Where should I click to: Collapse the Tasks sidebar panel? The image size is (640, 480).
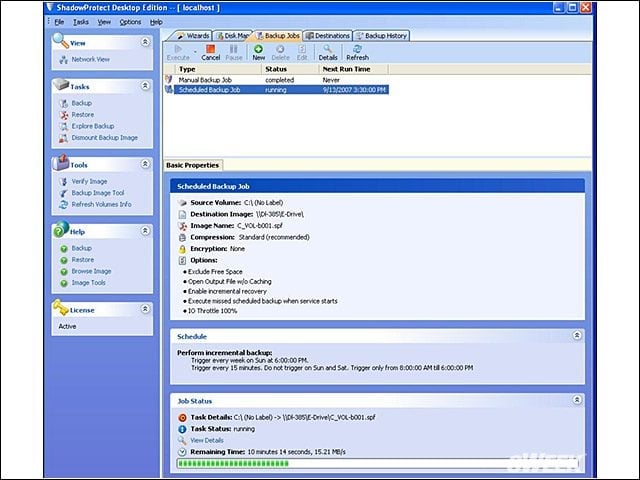(x=145, y=85)
